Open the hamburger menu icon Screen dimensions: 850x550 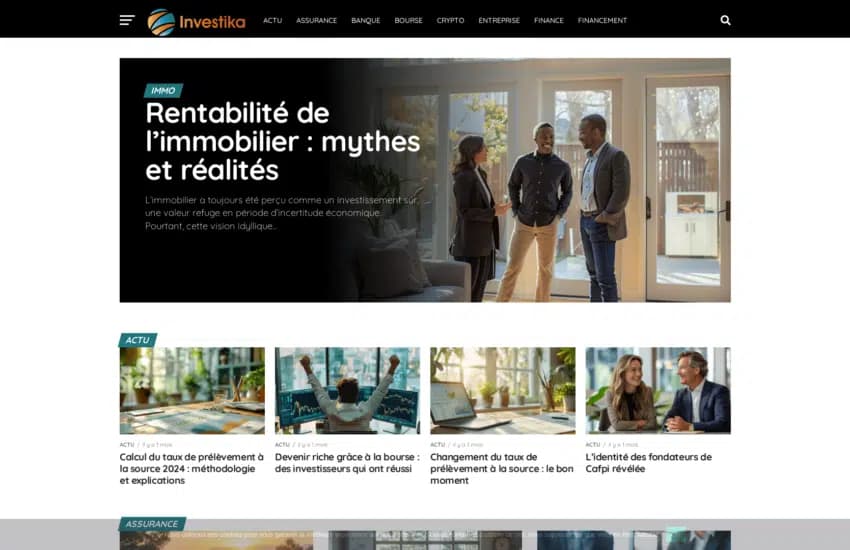pyautogui.click(x=127, y=21)
